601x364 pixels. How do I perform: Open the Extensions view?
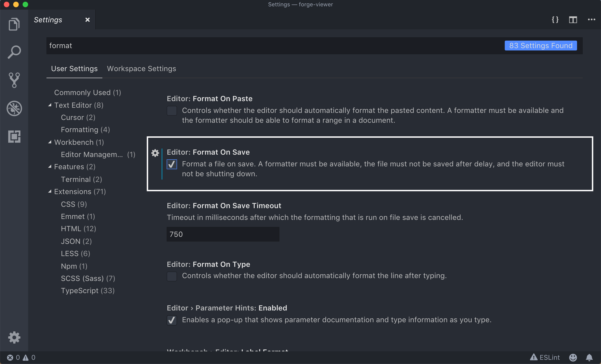click(14, 136)
